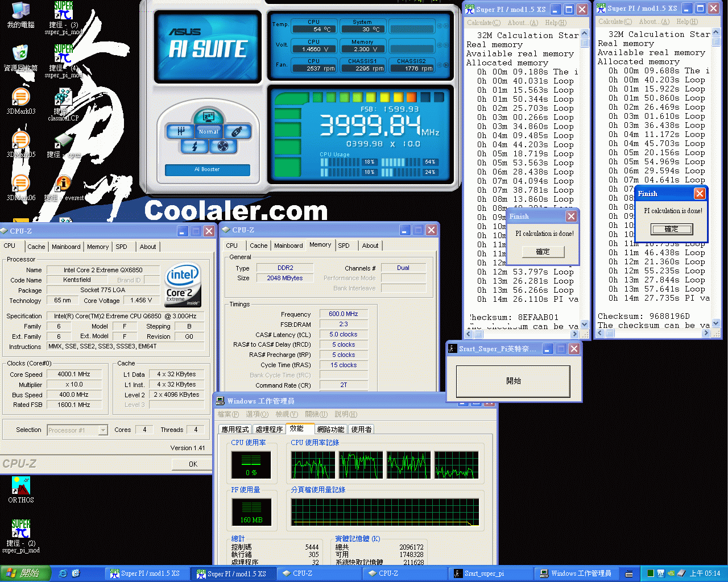The width and height of the screenshot is (728, 582).
Task: Switch to Cache tab in left CPU-Z
Action: [36, 247]
